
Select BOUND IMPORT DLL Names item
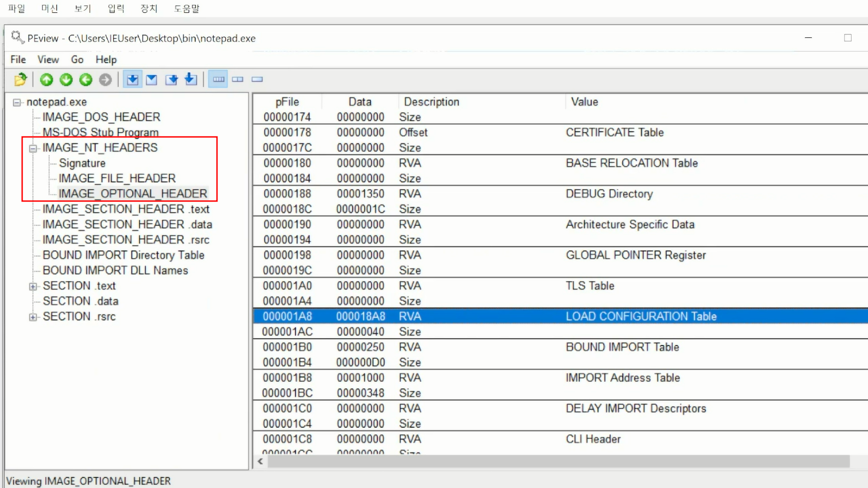click(x=115, y=271)
